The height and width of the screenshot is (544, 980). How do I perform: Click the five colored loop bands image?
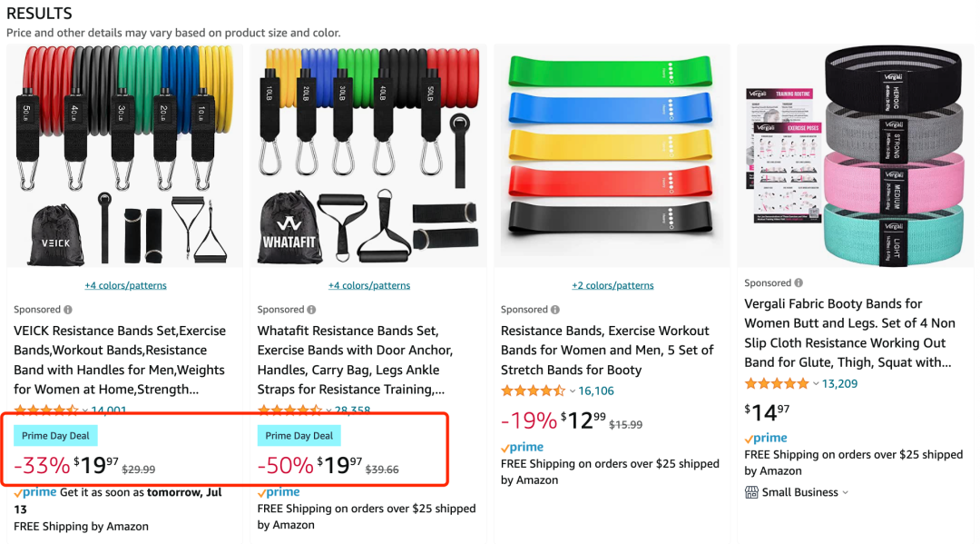(612, 156)
